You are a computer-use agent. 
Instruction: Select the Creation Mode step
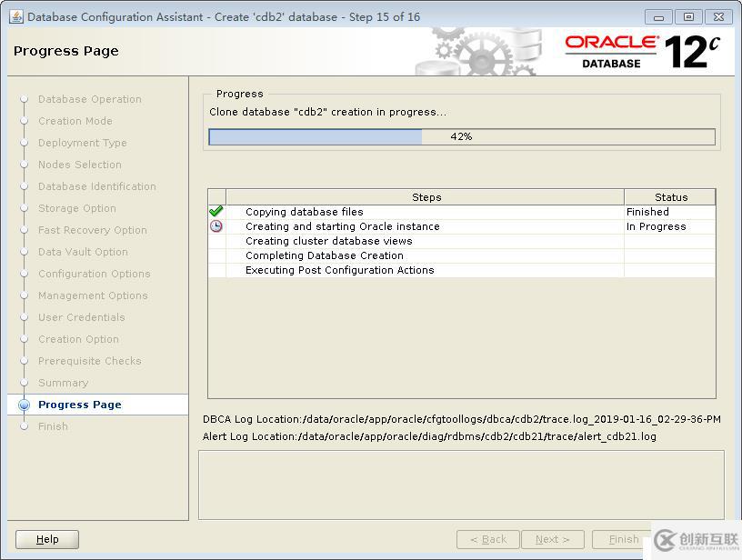(75, 121)
